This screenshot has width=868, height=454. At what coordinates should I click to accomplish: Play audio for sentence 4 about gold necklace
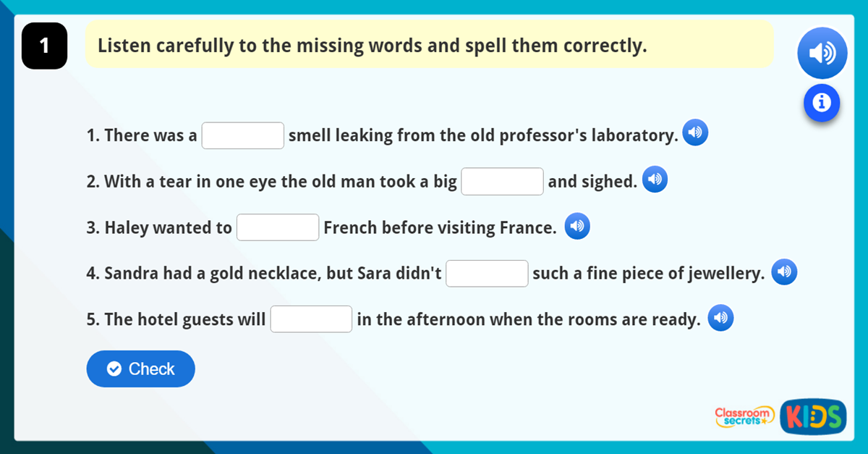pyautogui.click(x=784, y=272)
